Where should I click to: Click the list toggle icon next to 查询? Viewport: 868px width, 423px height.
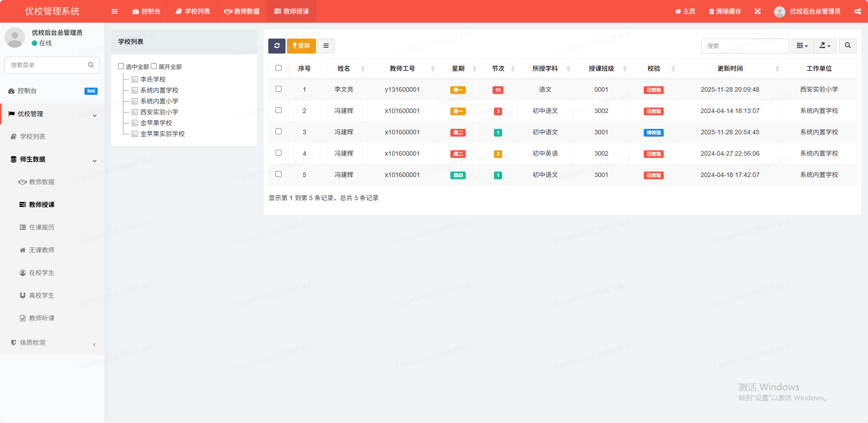click(x=326, y=46)
